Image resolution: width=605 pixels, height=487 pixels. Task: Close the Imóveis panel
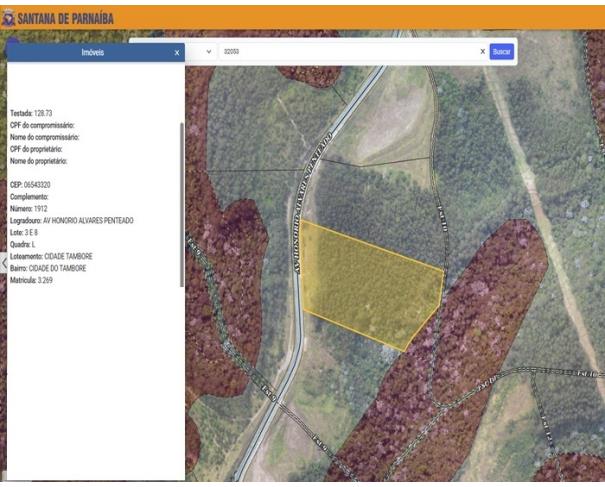177,53
